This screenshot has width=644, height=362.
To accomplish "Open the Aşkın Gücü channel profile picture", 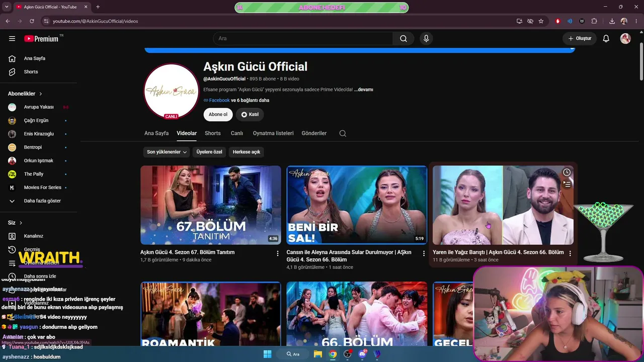I will coord(172,91).
